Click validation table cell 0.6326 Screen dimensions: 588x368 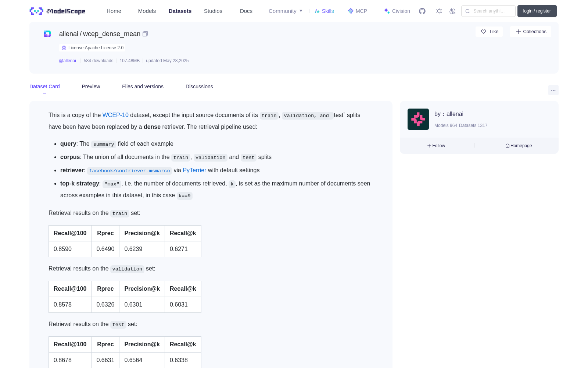[x=105, y=305]
